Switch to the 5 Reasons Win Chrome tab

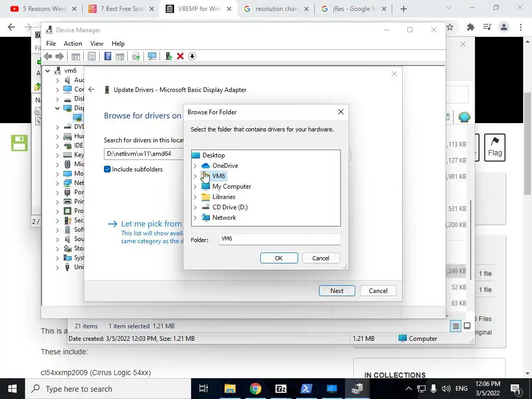click(x=43, y=9)
